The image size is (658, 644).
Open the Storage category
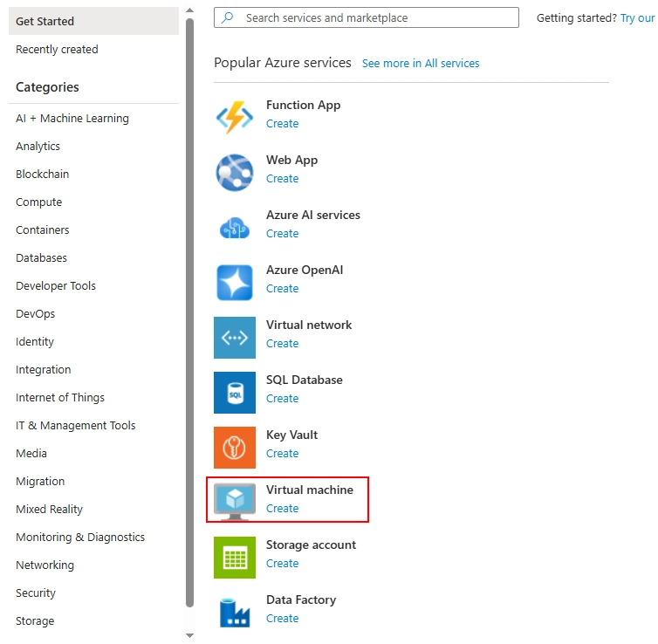35,621
